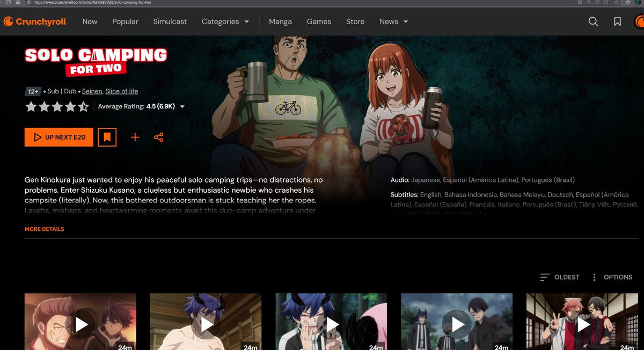Open the Games menu item

(319, 21)
